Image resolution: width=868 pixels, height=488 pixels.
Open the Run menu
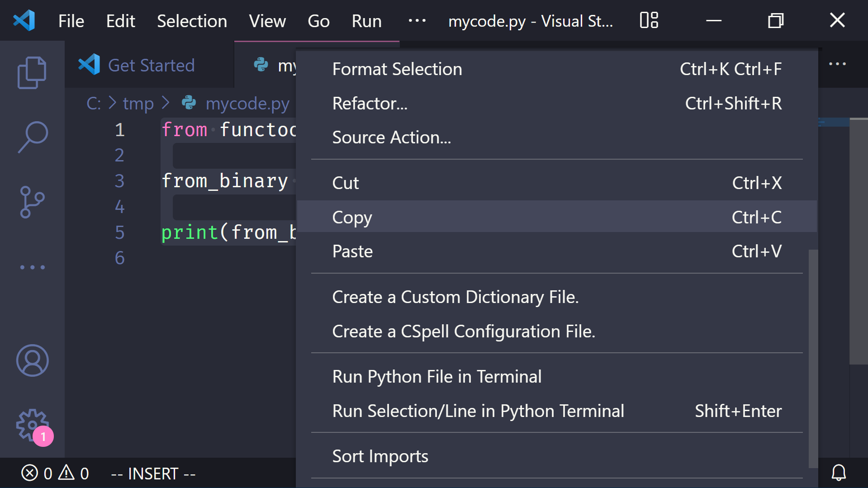(x=366, y=21)
